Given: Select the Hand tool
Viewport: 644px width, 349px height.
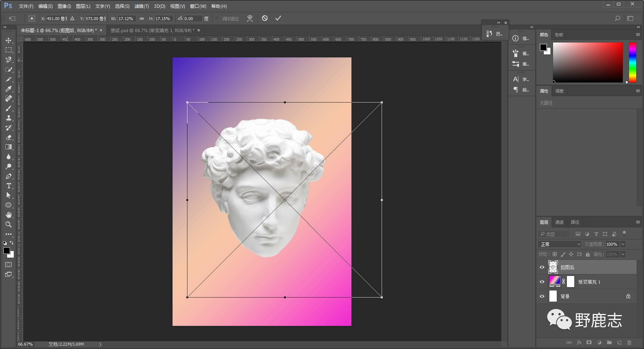Looking at the screenshot, I should tap(8, 215).
